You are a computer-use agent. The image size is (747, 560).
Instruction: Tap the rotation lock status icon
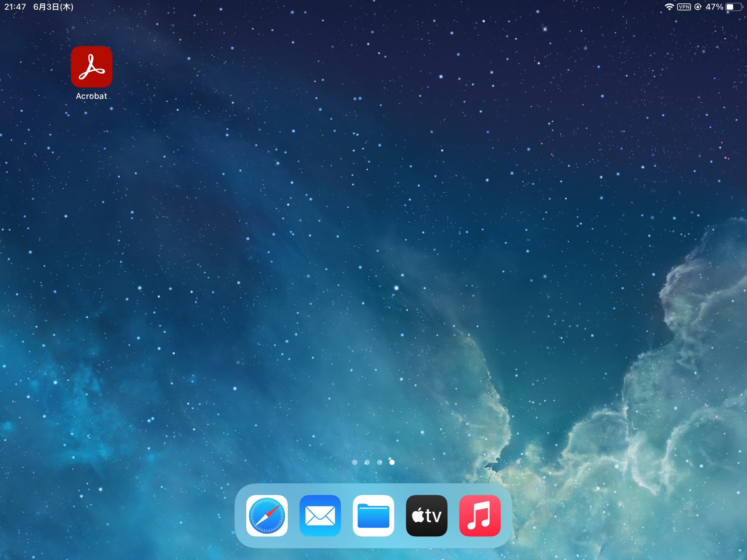[x=698, y=7]
